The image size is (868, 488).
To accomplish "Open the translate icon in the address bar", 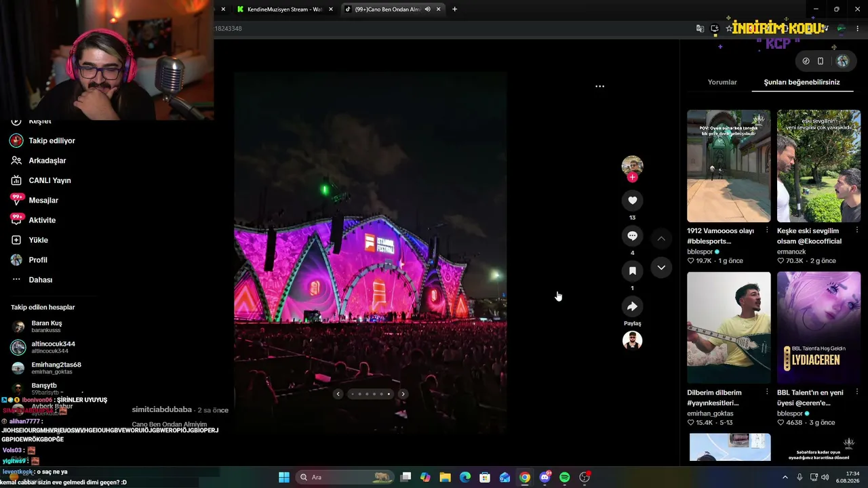I will pos(700,28).
